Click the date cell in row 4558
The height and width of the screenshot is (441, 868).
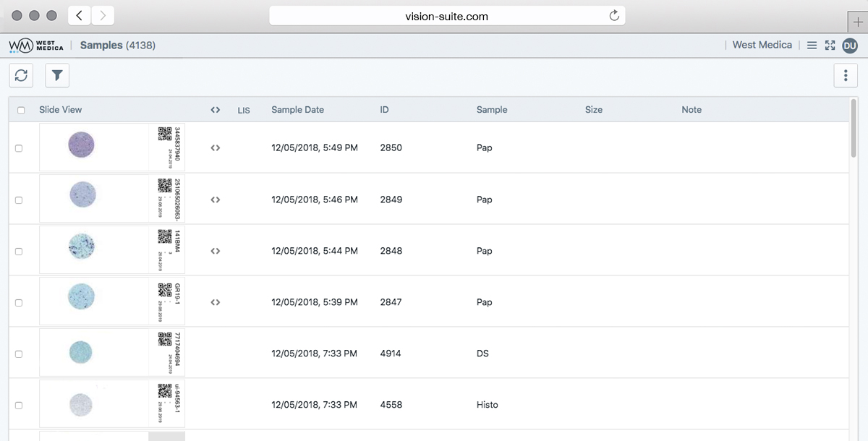pos(315,405)
